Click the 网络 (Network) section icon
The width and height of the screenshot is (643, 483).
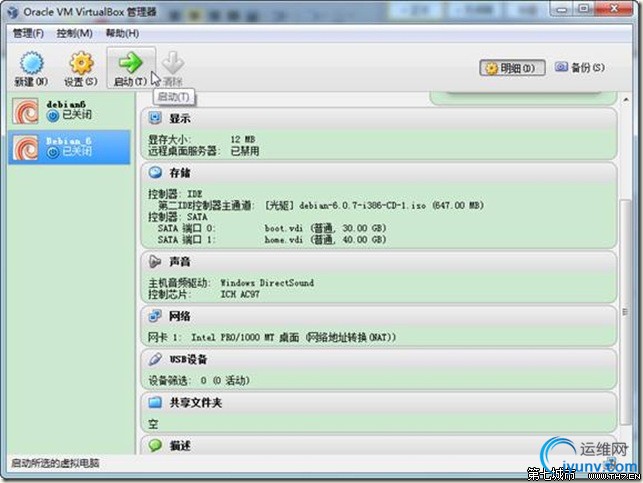pos(155,316)
